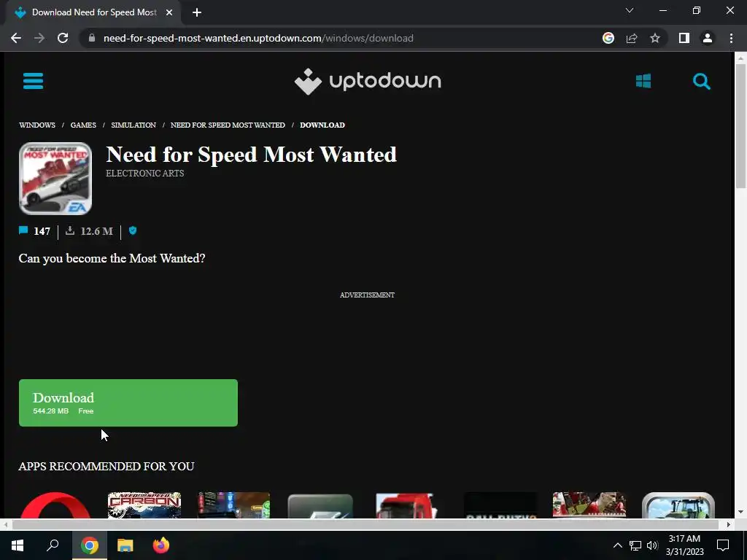Click the horizontal scrollbar thumb

[365, 524]
